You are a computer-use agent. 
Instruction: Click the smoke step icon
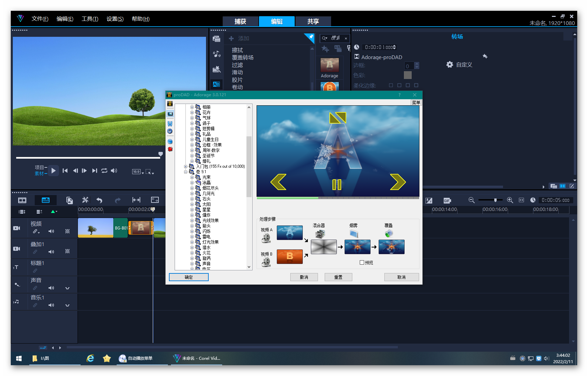354,234
